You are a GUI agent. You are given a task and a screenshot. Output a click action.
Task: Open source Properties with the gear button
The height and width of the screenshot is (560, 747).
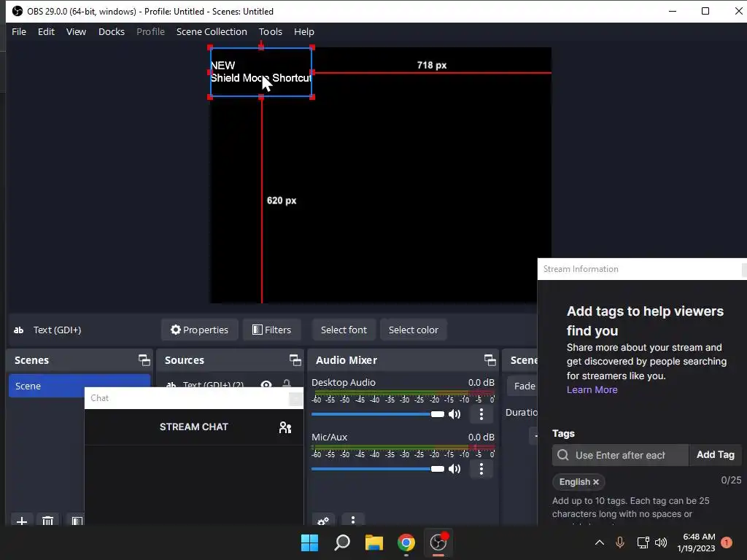point(200,330)
